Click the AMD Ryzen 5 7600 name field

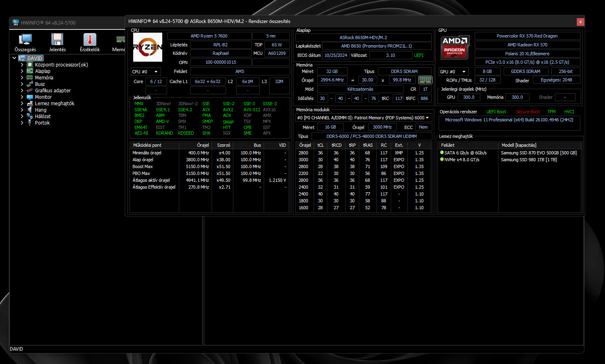pos(209,36)
